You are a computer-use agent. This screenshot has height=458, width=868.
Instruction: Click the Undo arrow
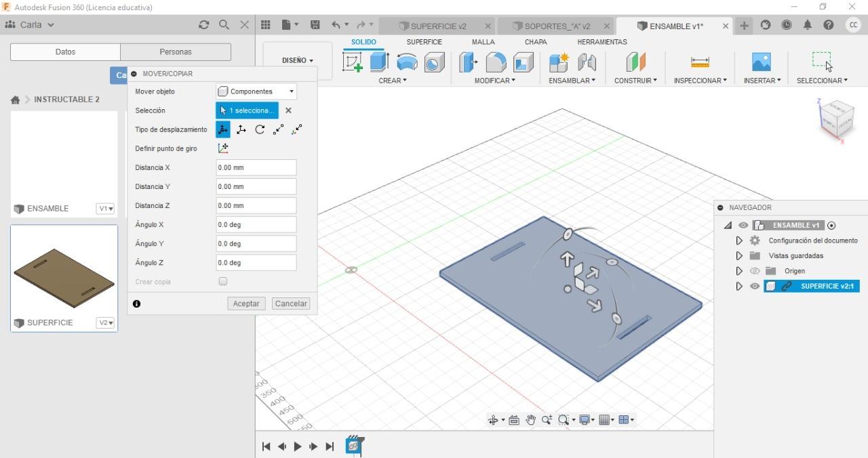tap(336, 24)
